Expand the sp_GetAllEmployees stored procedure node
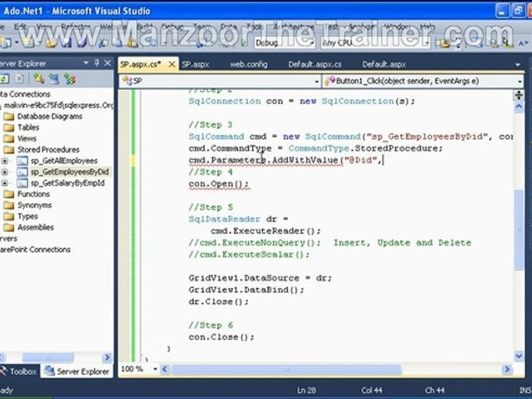This screenshot has height=399, width=532. point(4,161)
